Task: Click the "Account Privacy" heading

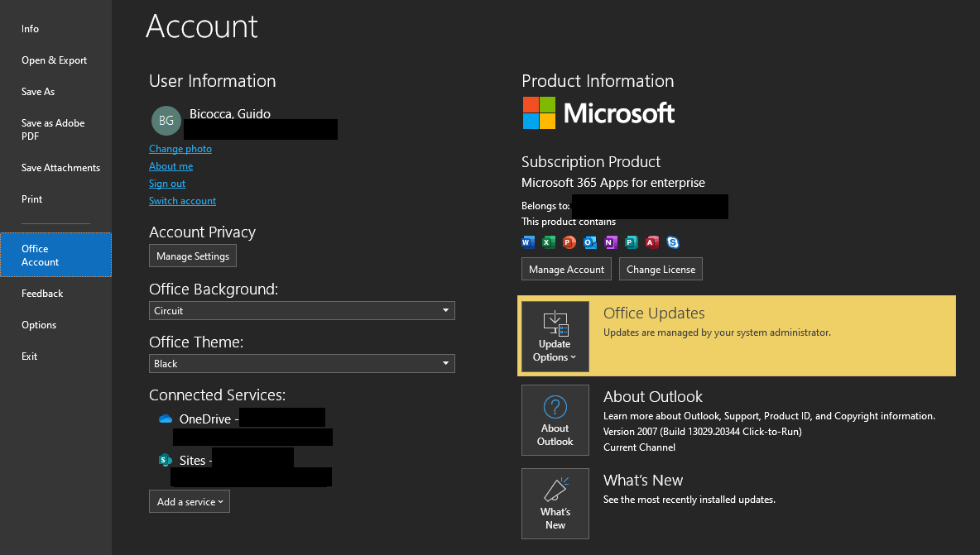Action: pyautogui.click(x=203, y=232)
